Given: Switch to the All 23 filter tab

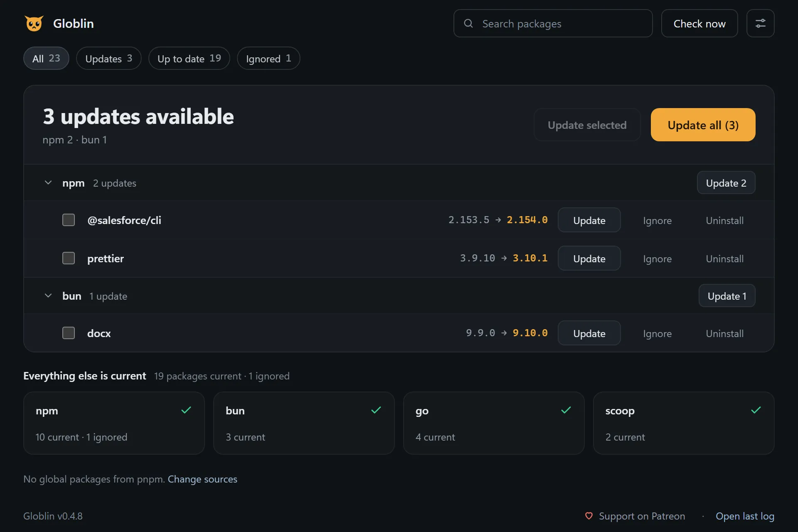Looking at the screenshot, I should pos(46,58).
